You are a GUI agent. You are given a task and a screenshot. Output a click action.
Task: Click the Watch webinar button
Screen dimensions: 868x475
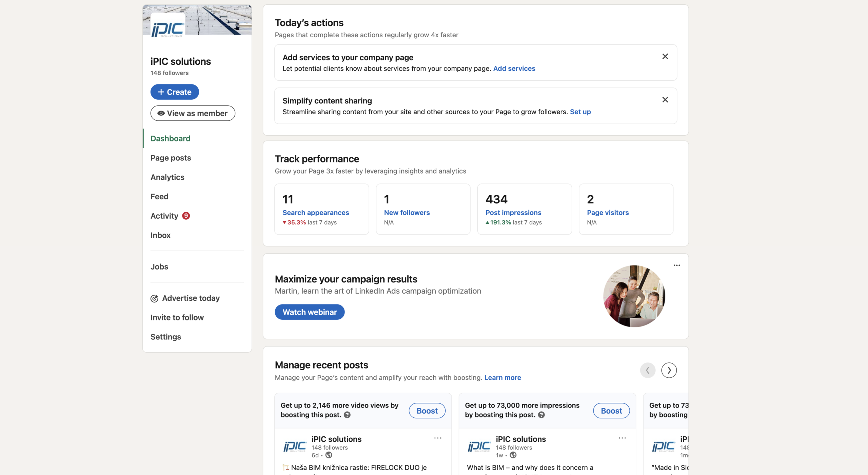pos(310,312)
